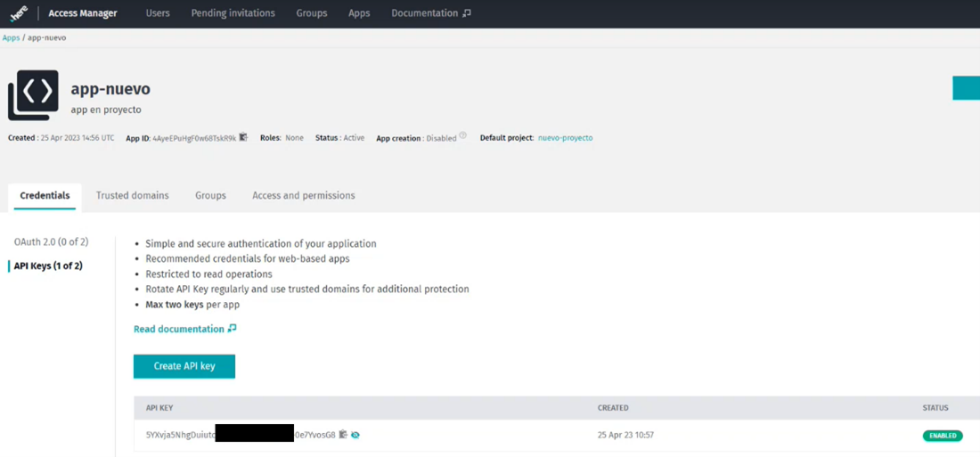Click App creation help question icon

[x=463, y=136]
